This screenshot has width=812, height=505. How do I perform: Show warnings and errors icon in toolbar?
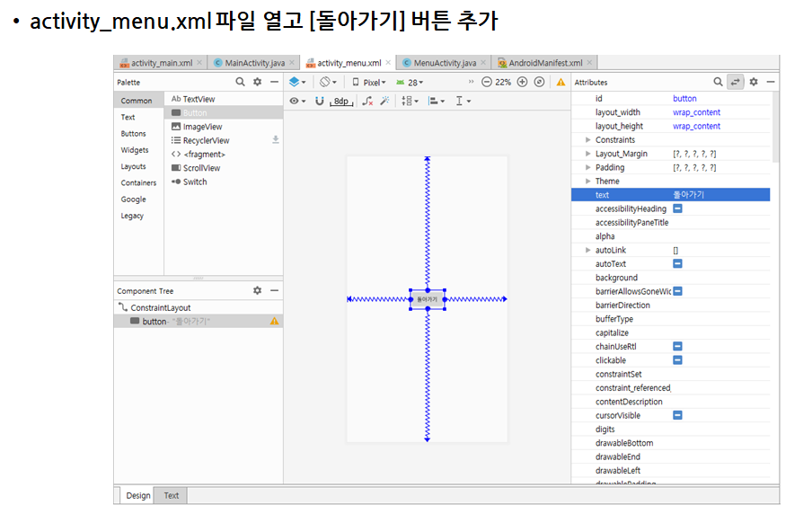(560, 82)
